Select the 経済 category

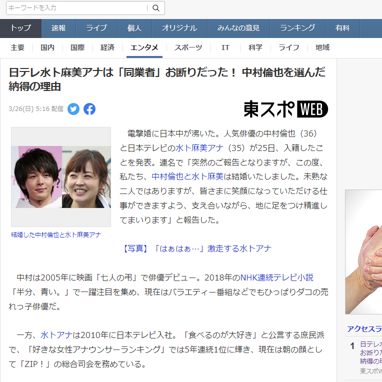coord(107,48)
